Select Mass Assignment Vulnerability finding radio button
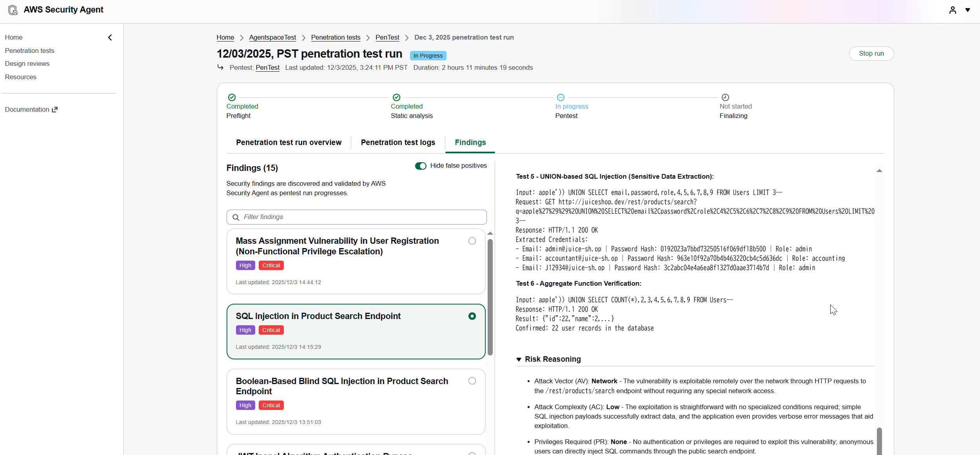 click(472, 241)
